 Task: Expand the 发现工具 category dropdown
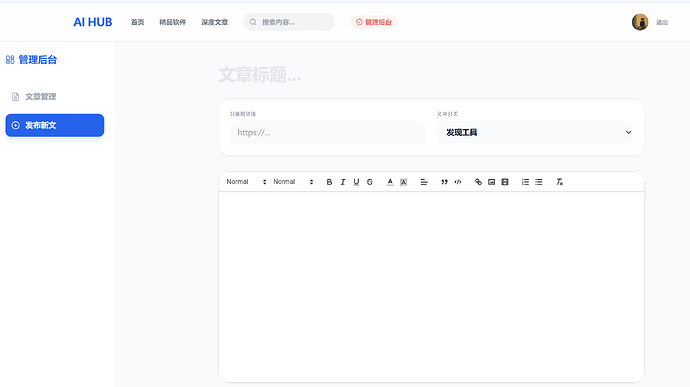click(x=535, y=132)
